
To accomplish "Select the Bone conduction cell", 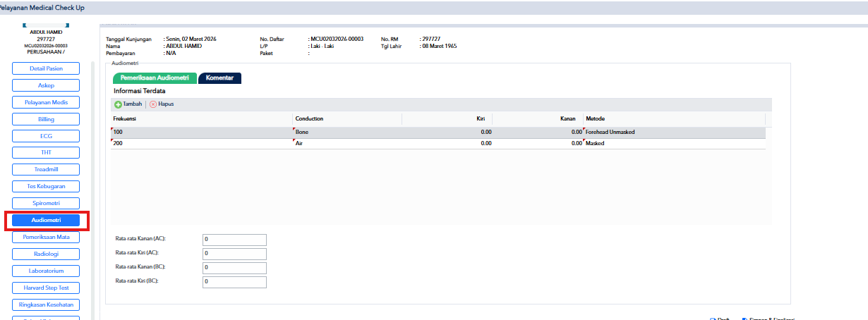I will pyautogui.click(x=347, y=132).
